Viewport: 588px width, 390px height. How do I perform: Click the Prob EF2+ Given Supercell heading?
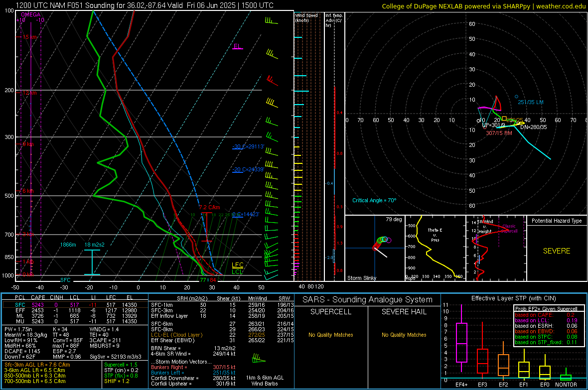[x=546, y=309]
